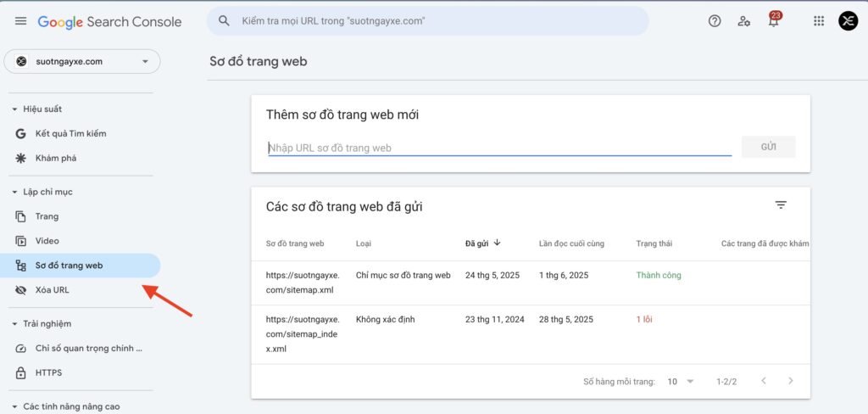Click the search magnifier icon
Viewport: 868px width, 414px height.
(x=224, y=21)
